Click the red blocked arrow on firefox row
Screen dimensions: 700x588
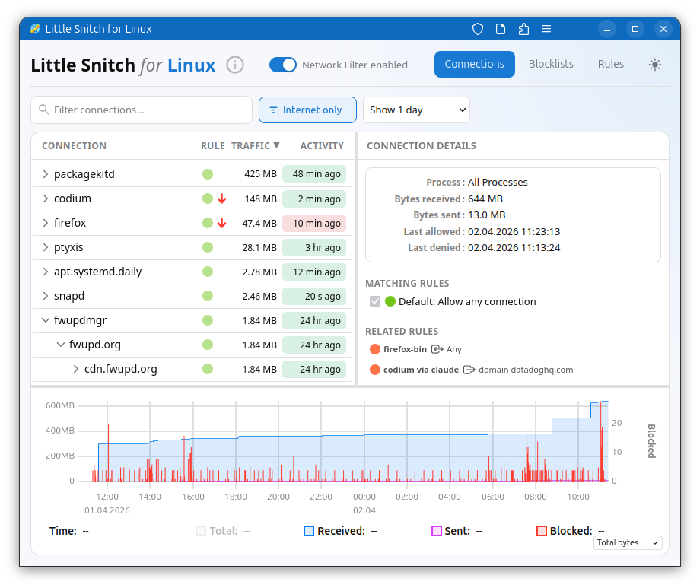(221, 223)
